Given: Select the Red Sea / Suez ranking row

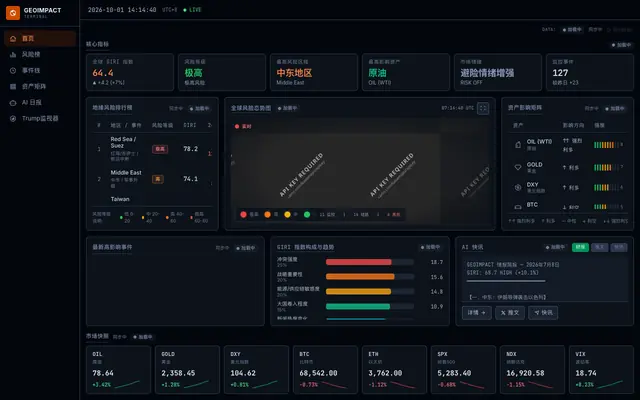Looking at the screenshot, I should (152, 149).
